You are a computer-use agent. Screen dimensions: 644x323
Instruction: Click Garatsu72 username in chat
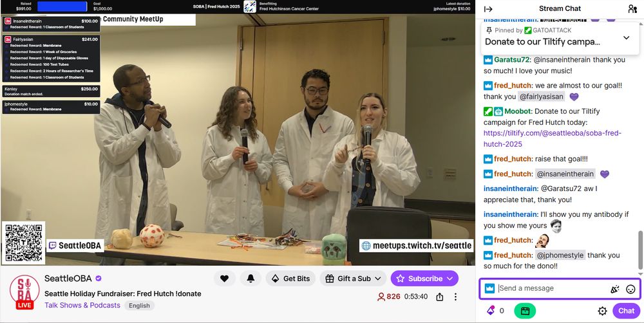512,60
